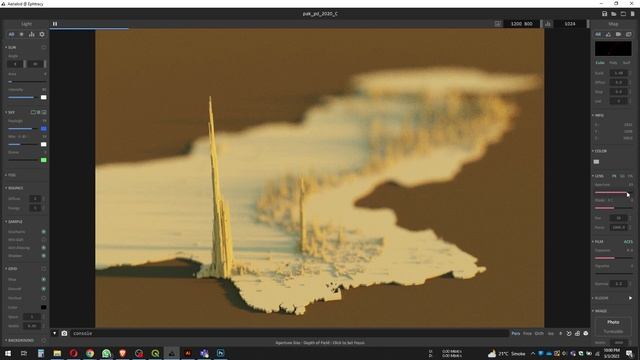Image resolution: width=640 pixels, height=360 pixels.
Task: Toggle the BACKGROUND section enable circle
Action: (x=44, y=340)
